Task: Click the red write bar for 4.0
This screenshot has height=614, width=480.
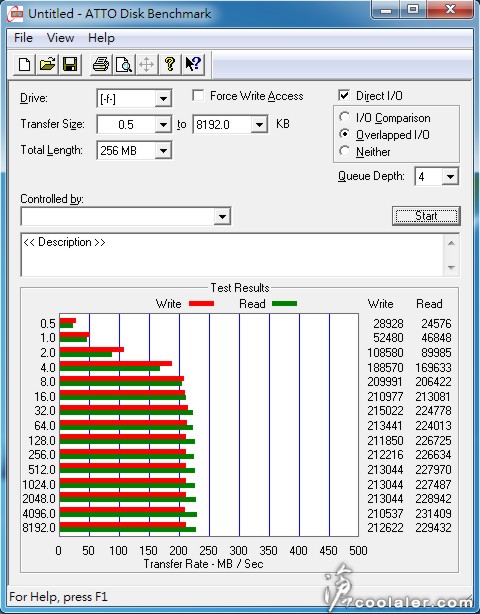Action: (116, 363)
